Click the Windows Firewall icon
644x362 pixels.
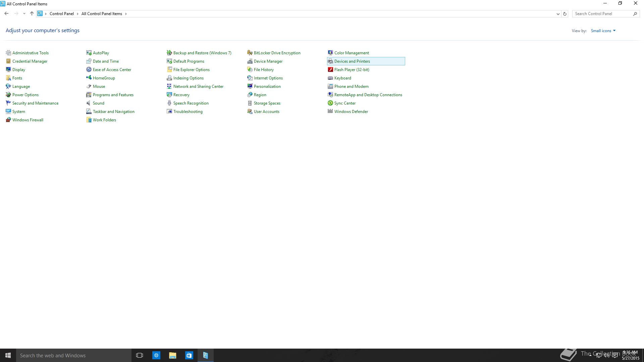coord(8,120)
